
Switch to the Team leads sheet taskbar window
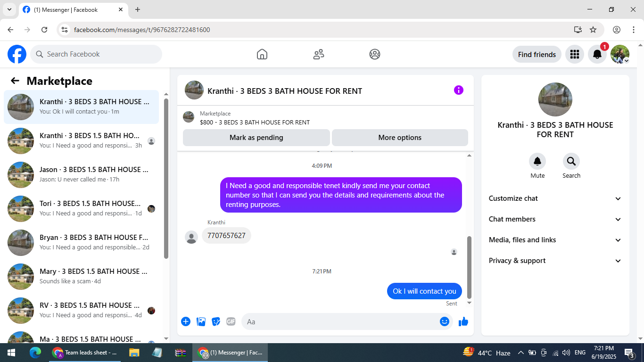tap(85, 353)
